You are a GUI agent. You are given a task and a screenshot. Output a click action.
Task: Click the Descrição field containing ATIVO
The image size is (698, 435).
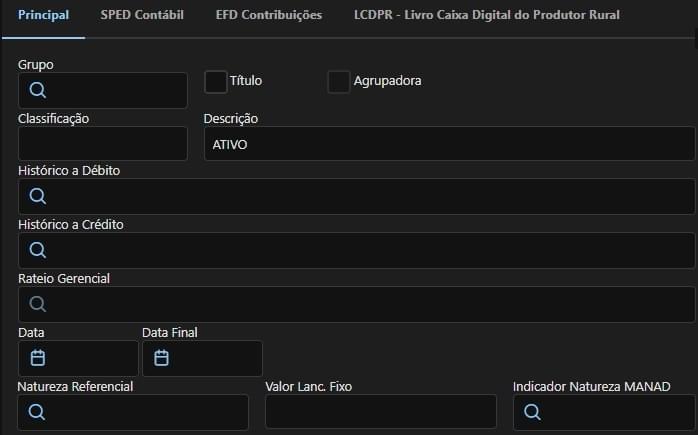pos(449,144)
